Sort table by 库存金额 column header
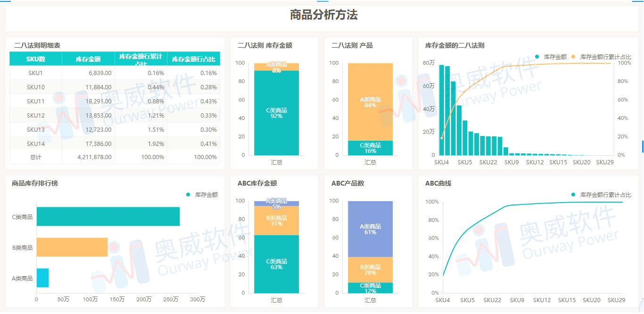 pos(88,58)
